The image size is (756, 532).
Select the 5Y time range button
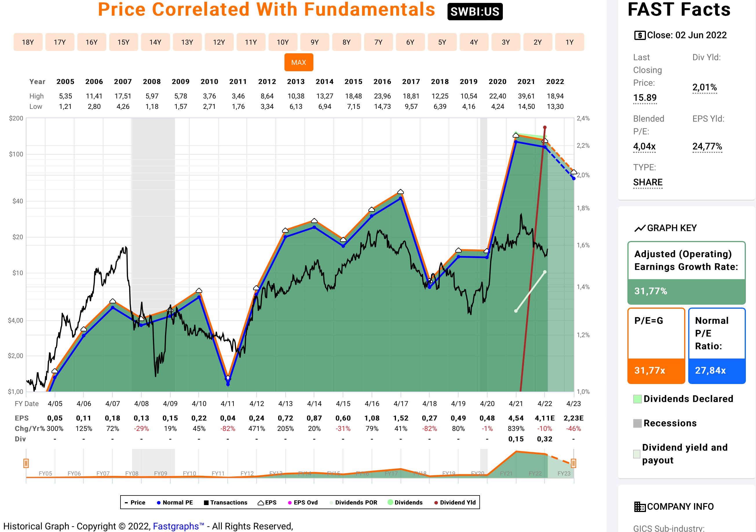point(442,42)
